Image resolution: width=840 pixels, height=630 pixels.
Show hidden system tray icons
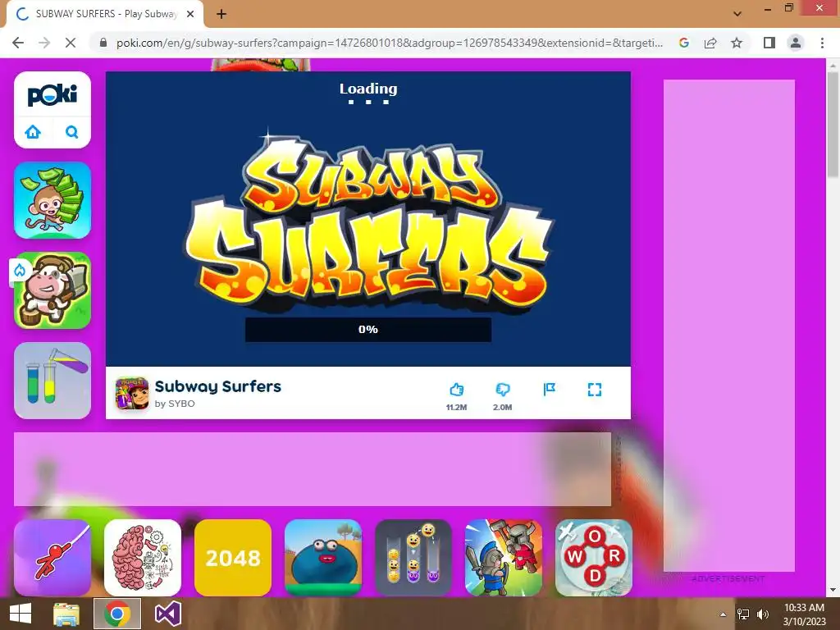(x=723, y=614)
